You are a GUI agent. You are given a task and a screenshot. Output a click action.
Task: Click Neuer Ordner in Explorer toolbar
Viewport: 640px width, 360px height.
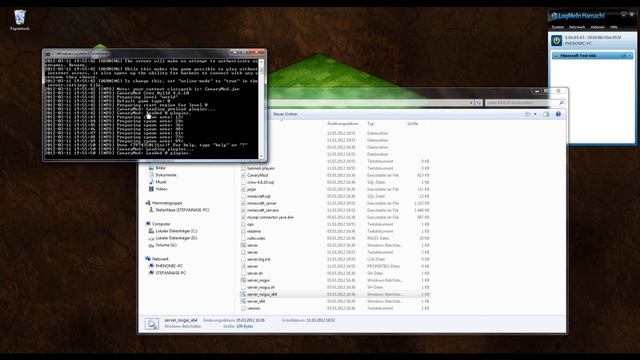pos(285,114)
